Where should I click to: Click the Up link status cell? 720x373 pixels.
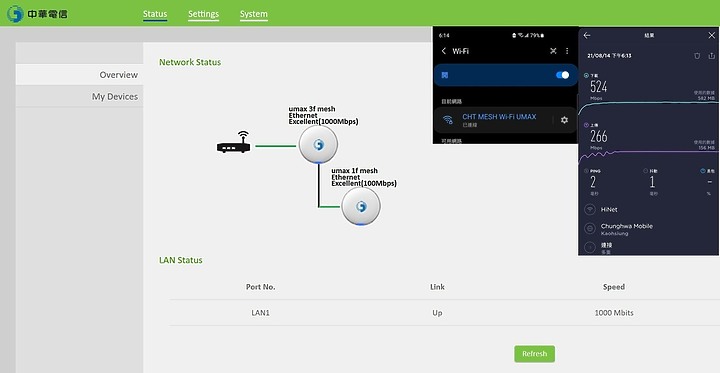tap(437, 313)
